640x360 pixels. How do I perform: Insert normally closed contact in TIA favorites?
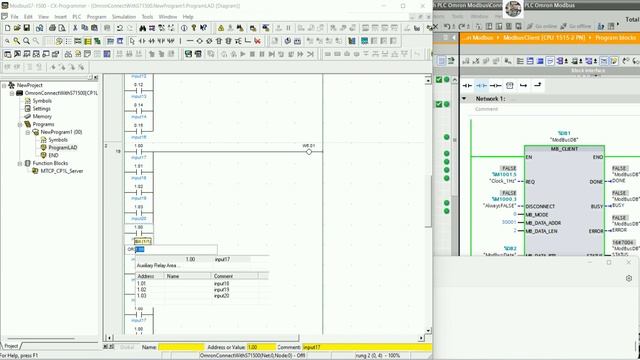[482, 85]
